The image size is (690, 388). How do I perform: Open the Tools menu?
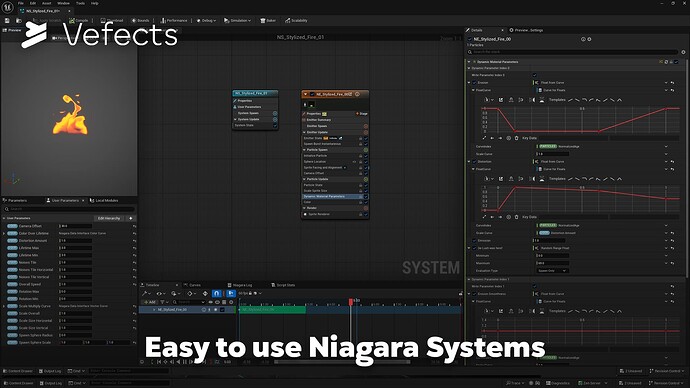pyautogui.click(x=80, y=3)
